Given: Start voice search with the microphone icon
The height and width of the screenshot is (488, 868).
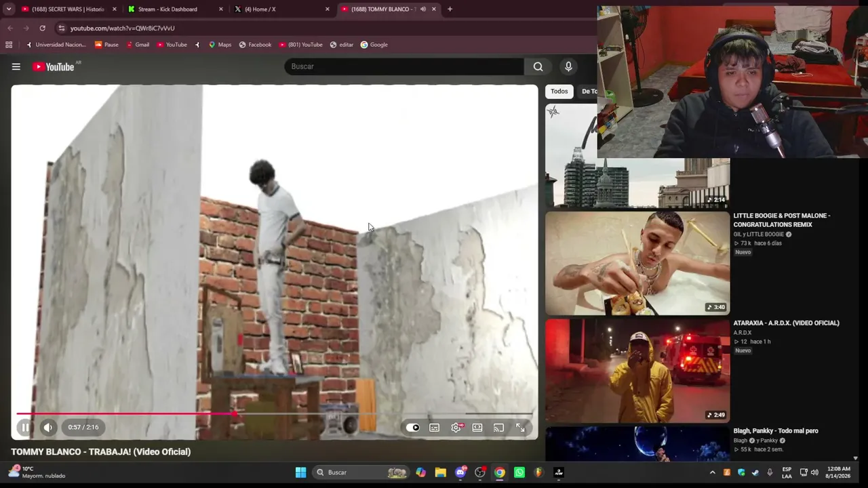Looking at the screenshot, I should pyautogui.click(x=568, y=66).
